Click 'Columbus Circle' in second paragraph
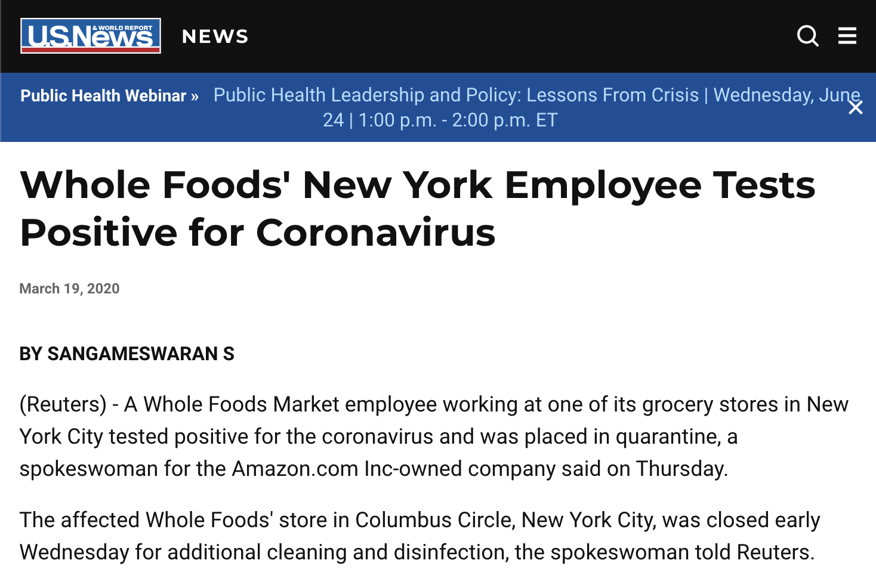Screen dimensions: 876x588 pyautogui.click(x=433, y=520)
